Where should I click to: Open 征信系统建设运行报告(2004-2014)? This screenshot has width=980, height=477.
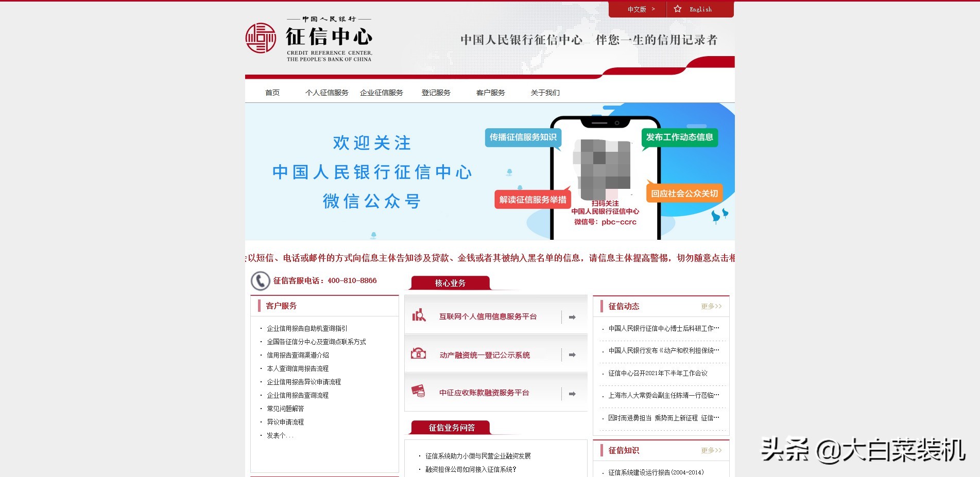click(656, 472)
